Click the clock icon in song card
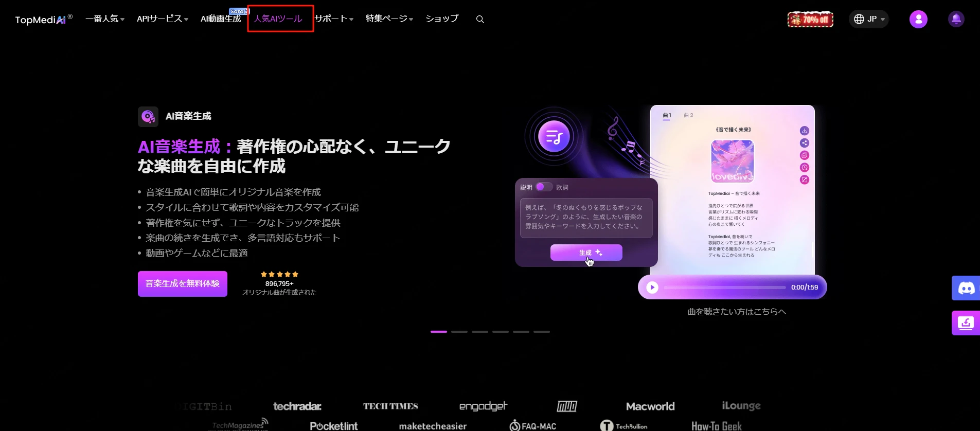 click(x=805, y=167)
